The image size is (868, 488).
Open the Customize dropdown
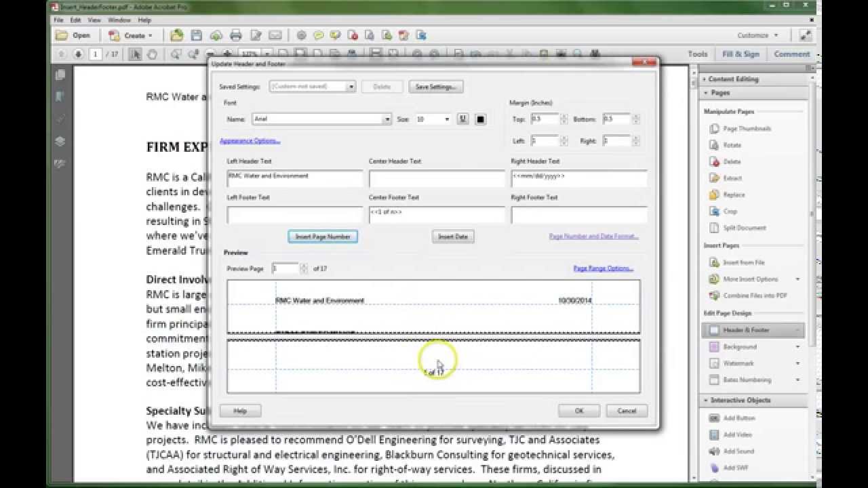[757, 35]
